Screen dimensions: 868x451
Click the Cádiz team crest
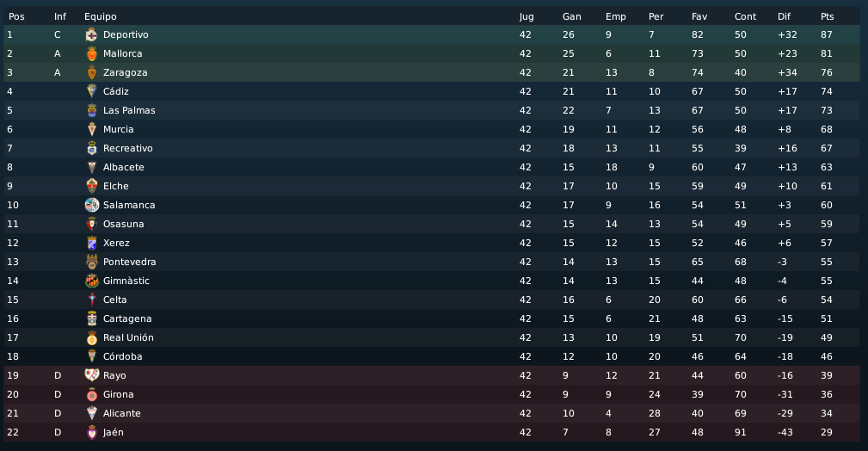click(x=92, y=91)
